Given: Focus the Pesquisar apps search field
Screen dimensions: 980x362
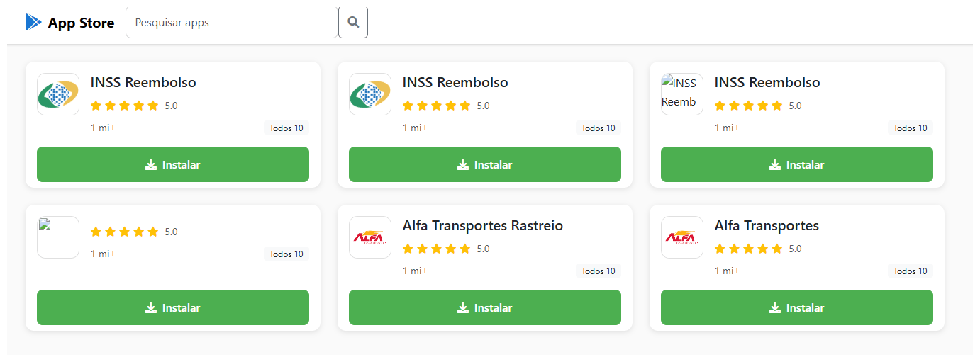Looking at the screenshot, I should tap(231, 23).
